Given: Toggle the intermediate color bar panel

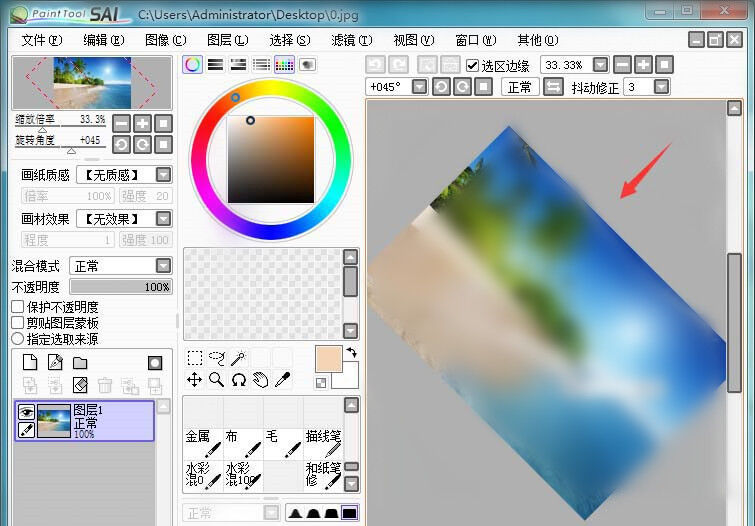Looking at the screenshot, I should pos(261,65).
